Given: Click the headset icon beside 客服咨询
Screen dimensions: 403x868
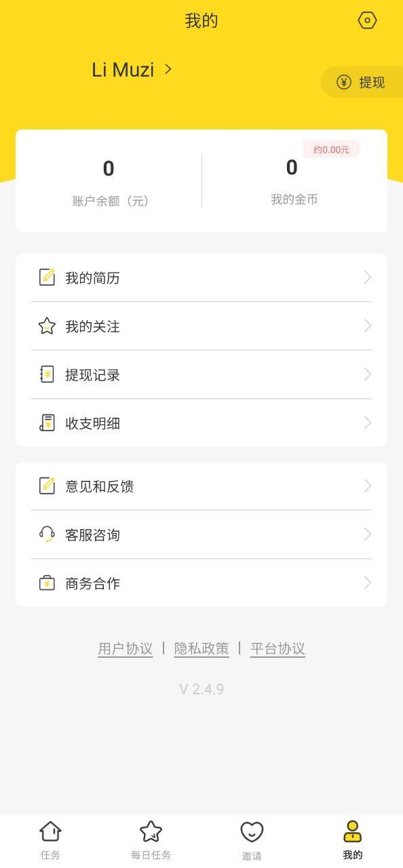Looking at the screenshot, I should pyautogui.click(x=47, y=534).
